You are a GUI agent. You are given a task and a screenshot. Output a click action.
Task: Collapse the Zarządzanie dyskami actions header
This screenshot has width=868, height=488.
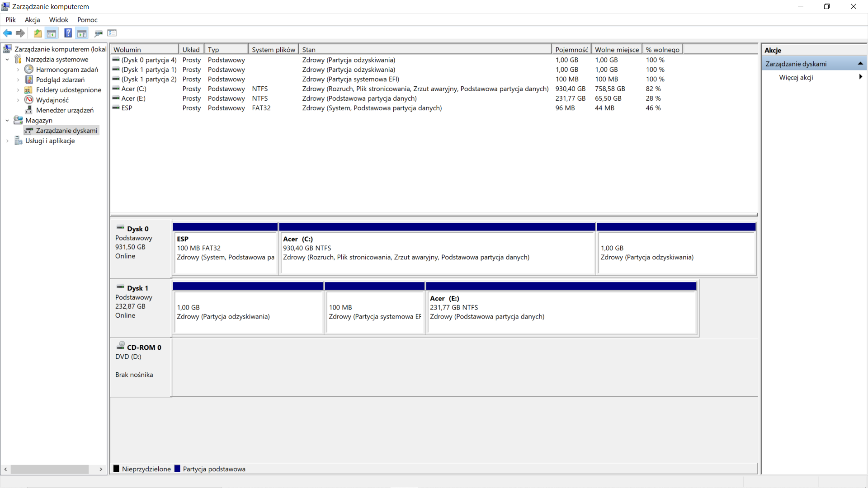861,63
